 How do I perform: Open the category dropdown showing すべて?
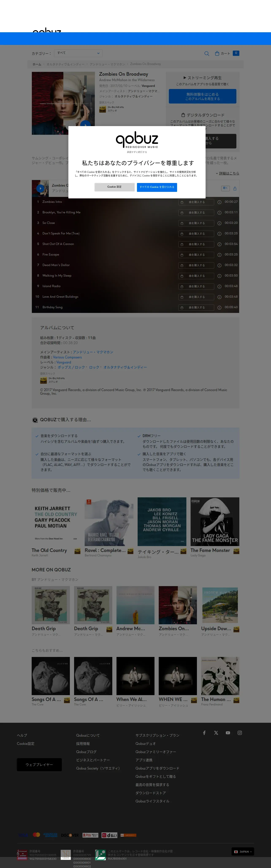point(78,53)
